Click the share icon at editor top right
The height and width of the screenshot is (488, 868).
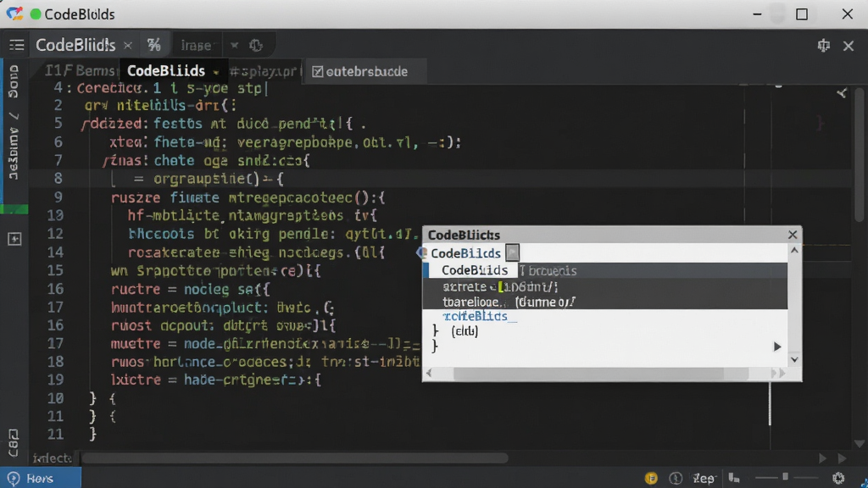(x=842, y=93)
